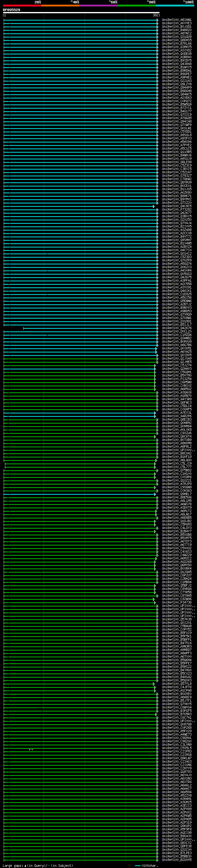Select hit UniRef100_A6YAZ5
This screenshot has height=868, width=197.
click(176, 352)
